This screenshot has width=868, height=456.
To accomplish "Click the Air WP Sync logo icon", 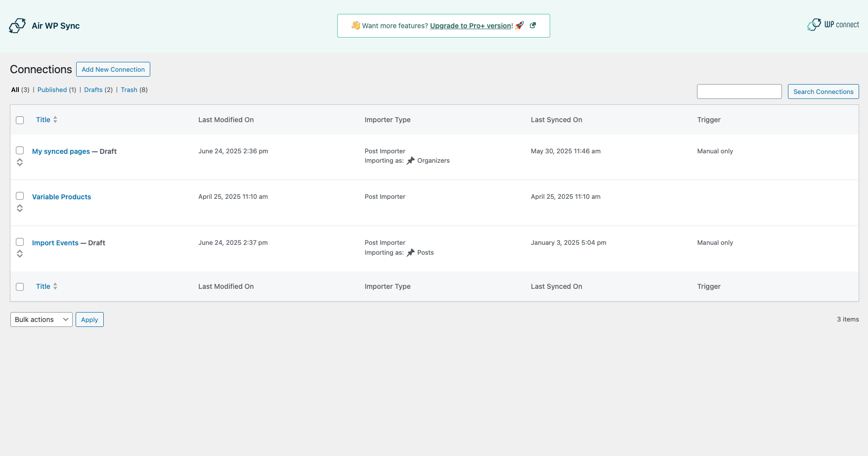I will 17,26.
